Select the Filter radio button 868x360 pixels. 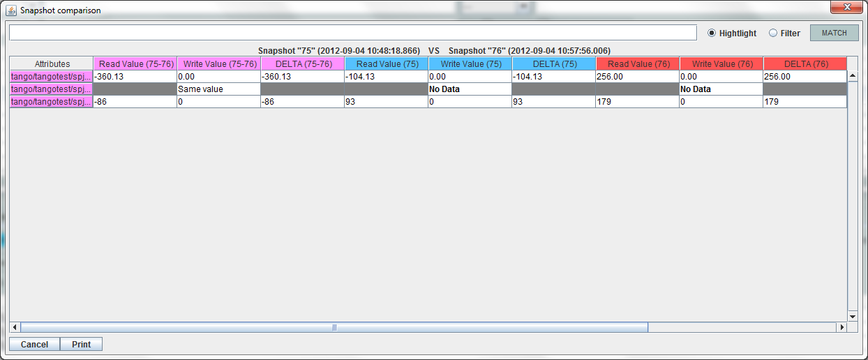pos(784,33)
